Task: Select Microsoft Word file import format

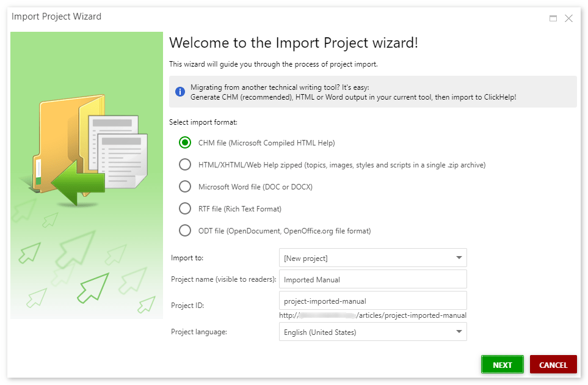Action: coord(184,186)
